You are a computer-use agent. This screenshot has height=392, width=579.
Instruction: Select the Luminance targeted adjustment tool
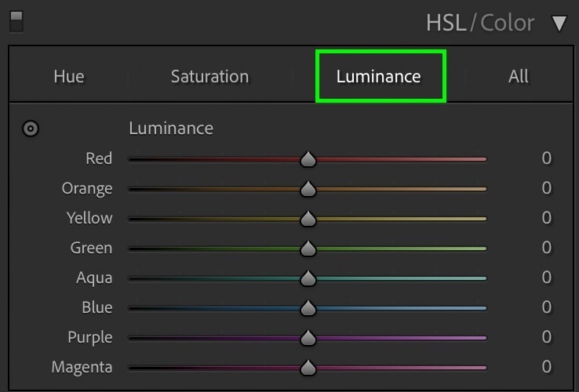pos(31,129)
